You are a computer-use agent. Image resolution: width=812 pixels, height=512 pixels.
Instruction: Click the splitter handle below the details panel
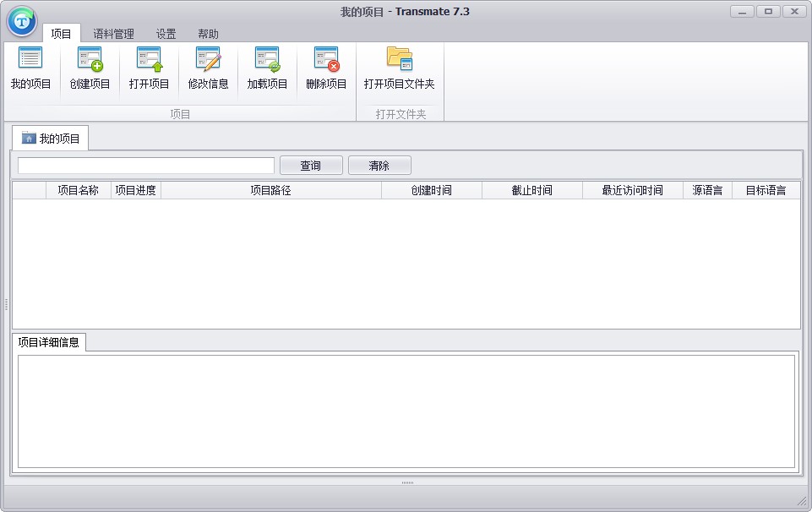point(408,481)
